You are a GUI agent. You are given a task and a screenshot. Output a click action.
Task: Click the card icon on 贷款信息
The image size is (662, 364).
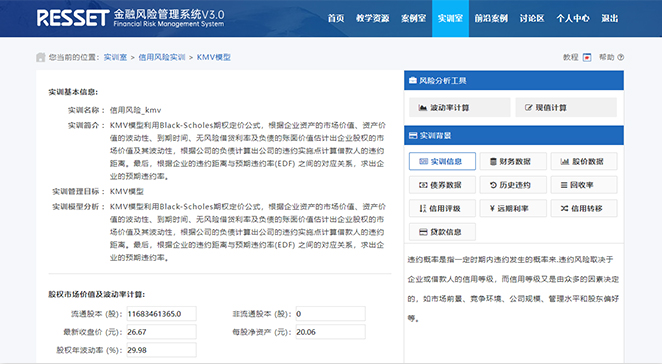click(423, 232)
